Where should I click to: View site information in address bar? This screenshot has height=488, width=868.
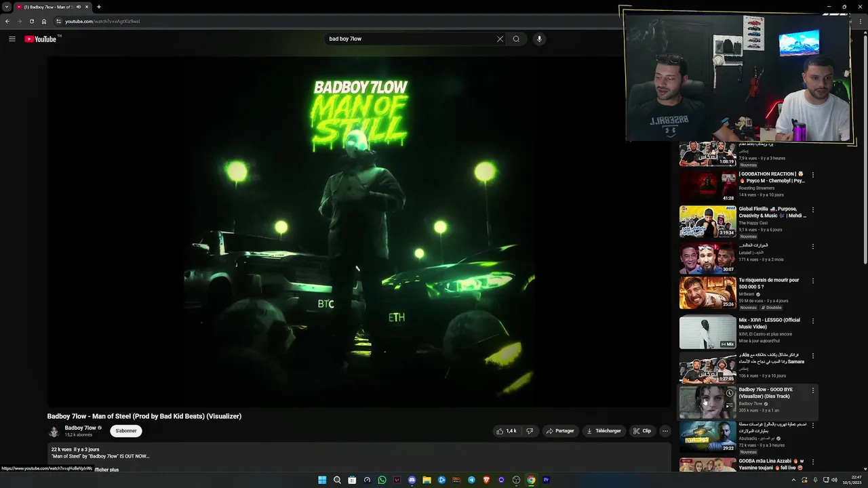pos(59,21)
